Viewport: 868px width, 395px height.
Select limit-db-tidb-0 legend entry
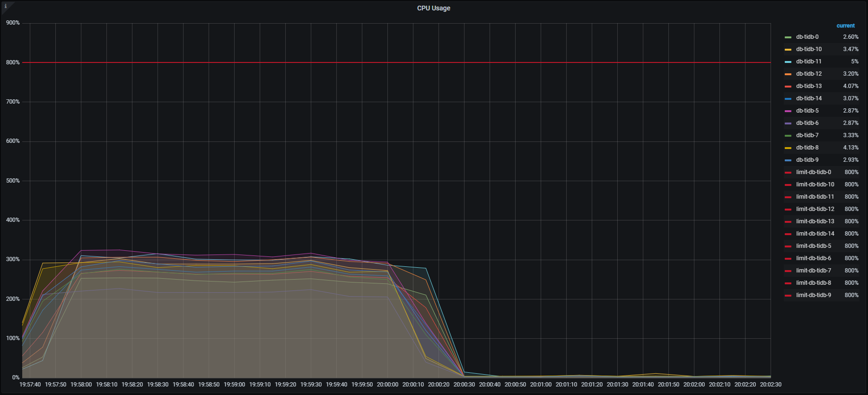[x=813, y=172]
